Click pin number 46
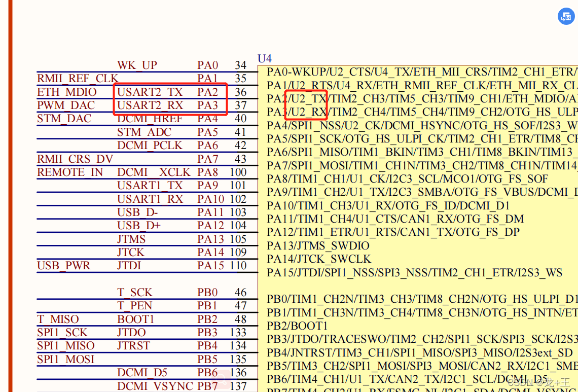 coord(240,293)
